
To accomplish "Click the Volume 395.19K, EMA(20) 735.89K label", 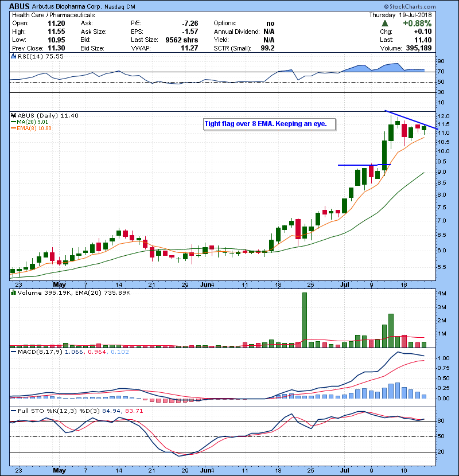I will coord(74,293).
